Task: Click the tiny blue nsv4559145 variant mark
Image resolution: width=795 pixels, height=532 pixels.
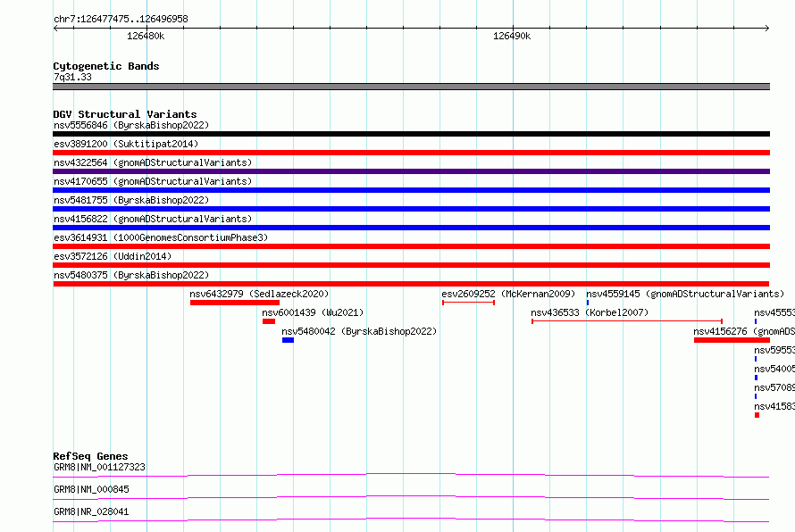Action: (588, 303)
